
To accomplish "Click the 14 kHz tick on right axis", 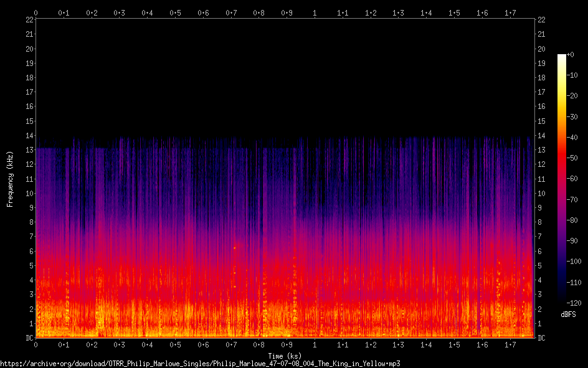I will point(541,136).
